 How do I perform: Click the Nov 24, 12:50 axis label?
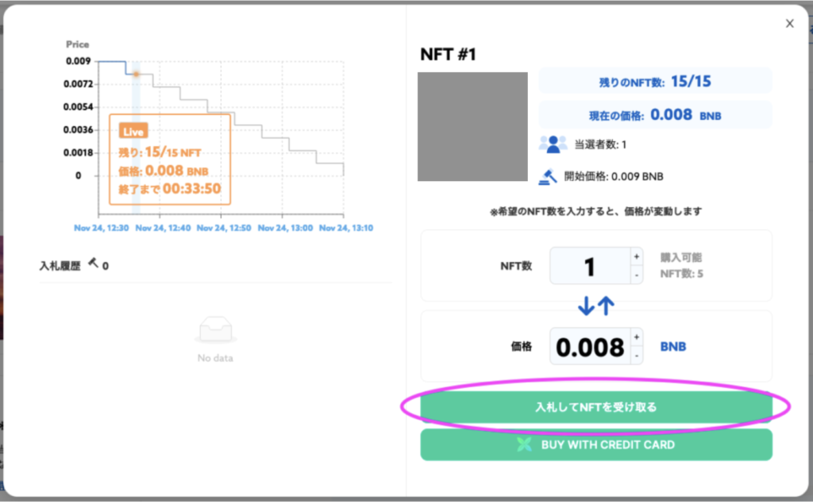tap(224, 228)
